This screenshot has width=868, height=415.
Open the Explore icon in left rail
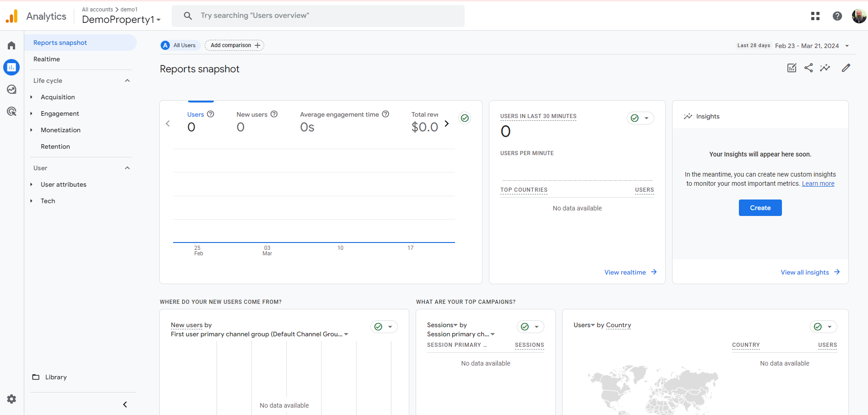pos(11,89)
